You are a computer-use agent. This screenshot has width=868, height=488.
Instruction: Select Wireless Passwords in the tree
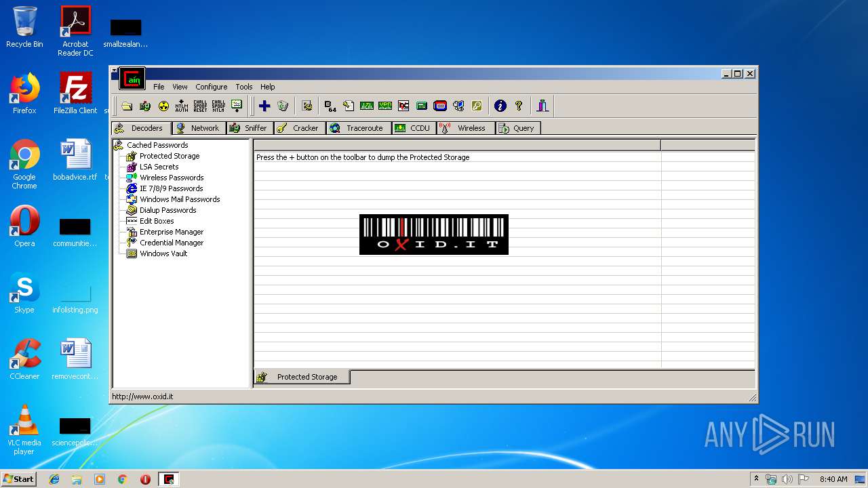click(x=172, y=178)
